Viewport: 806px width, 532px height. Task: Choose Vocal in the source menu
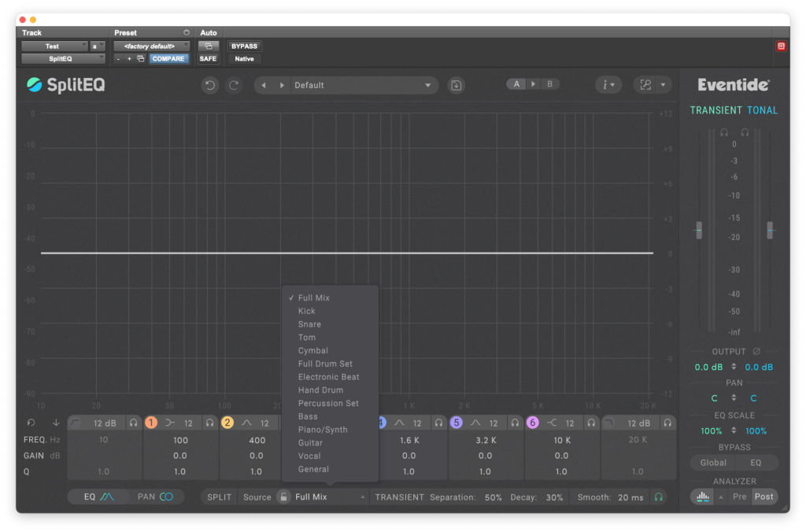pos(309,456)
